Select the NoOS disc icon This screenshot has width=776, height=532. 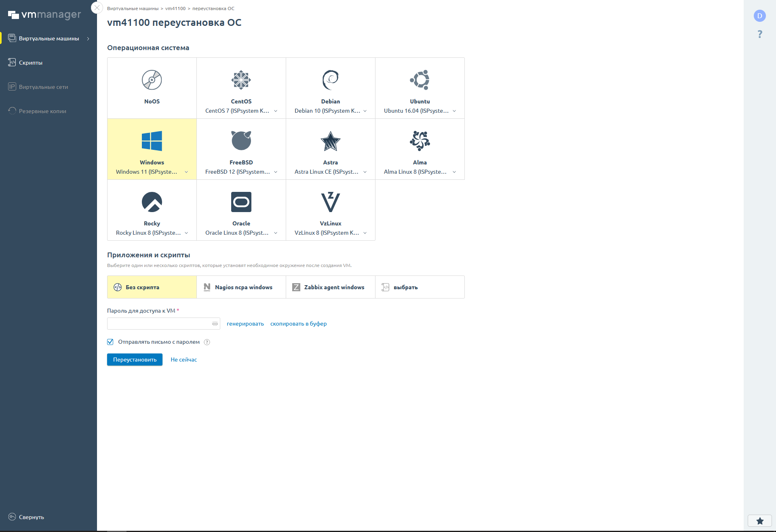(152, 80)
